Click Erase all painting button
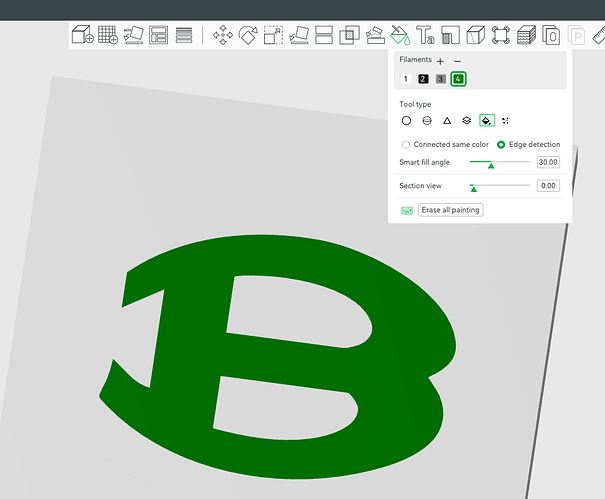 tap(450, 210)
